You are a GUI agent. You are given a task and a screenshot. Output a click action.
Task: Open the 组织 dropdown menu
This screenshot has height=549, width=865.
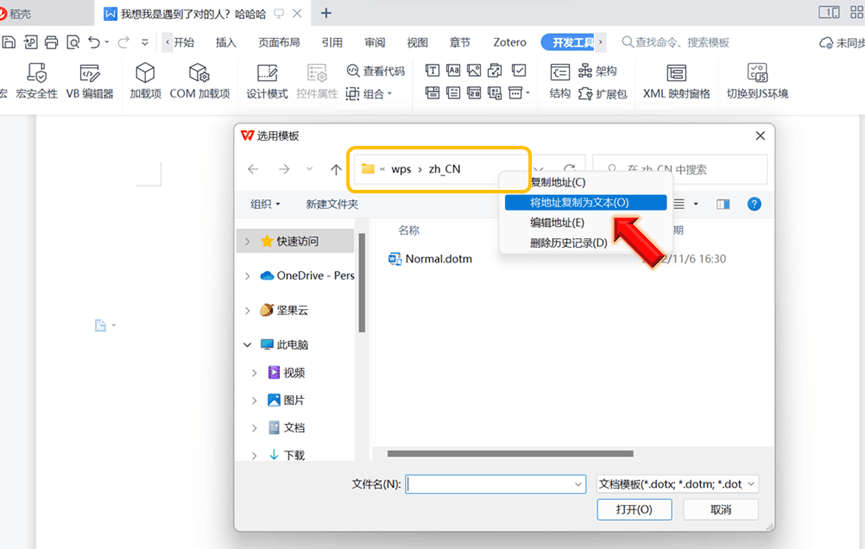[x=265, y=204]
